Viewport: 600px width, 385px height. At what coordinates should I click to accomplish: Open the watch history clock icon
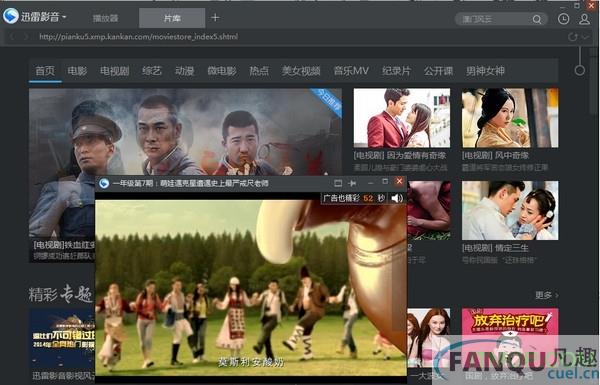pos(563,19)
